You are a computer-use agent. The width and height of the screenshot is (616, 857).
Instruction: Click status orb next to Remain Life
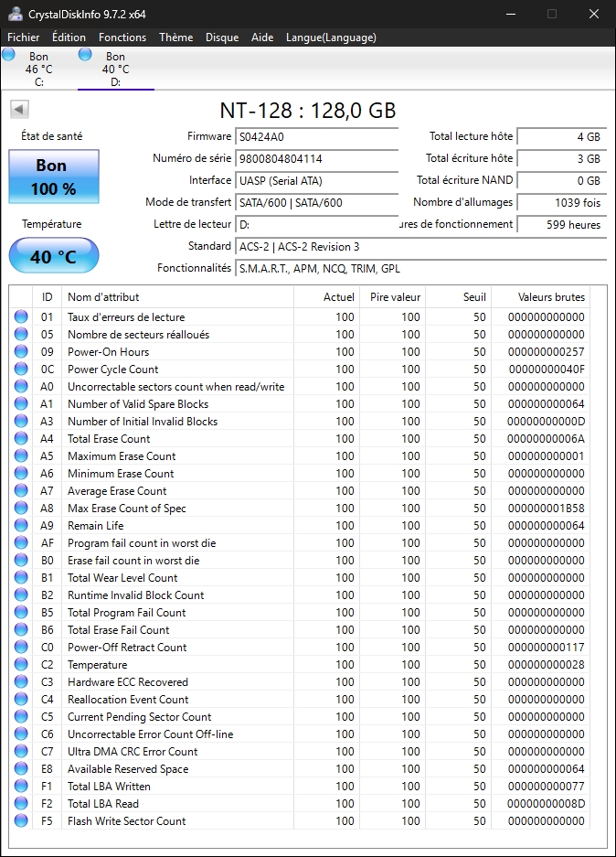pos(21,526)
